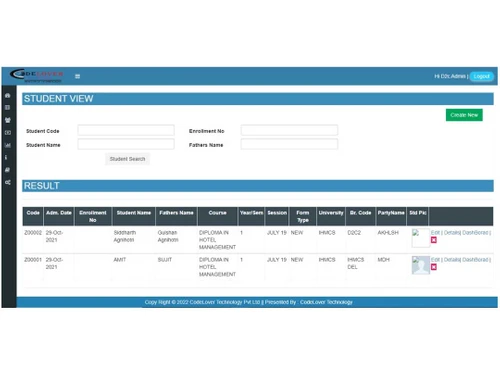Click the Code column header
500x375 pixels.
point(33,216)
